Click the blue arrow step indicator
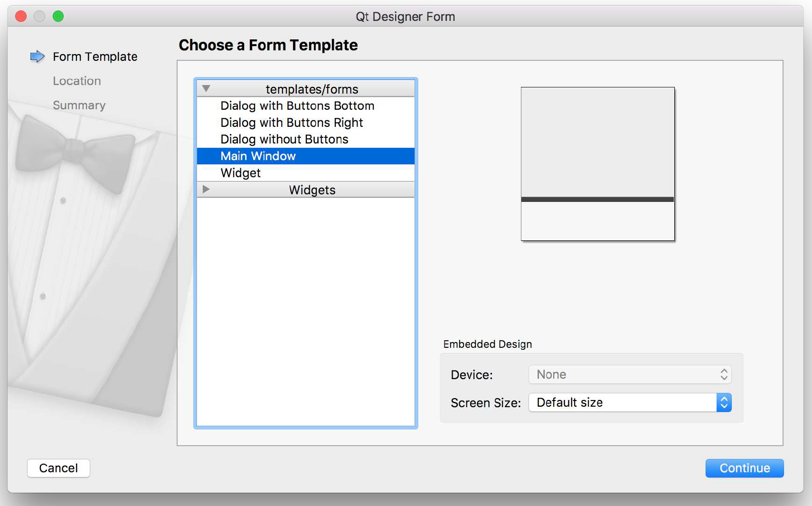The height and width of the screenshot is (506, 812). point(37,57)
